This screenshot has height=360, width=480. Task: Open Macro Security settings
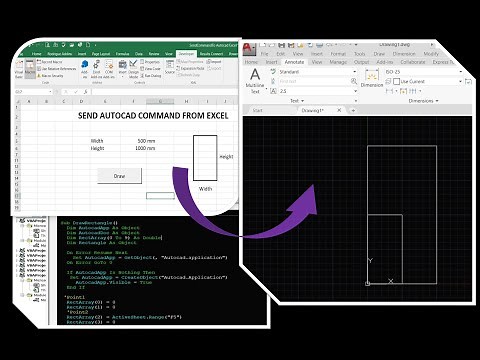pos(50,76)
